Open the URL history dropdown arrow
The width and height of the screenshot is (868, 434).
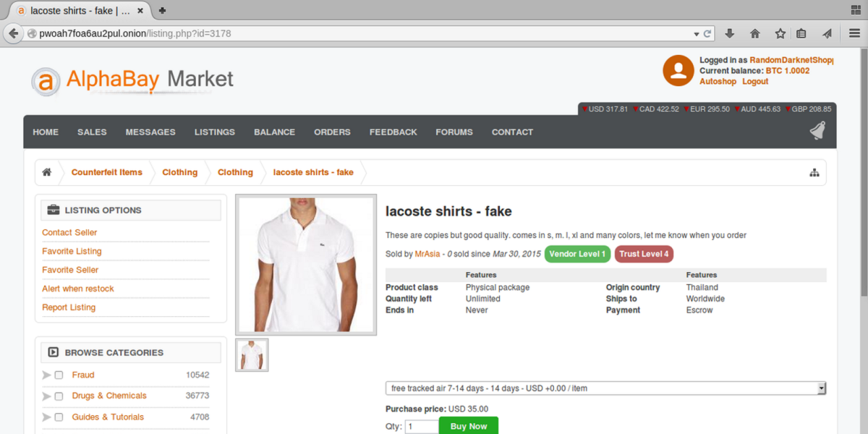coord(697,34)
